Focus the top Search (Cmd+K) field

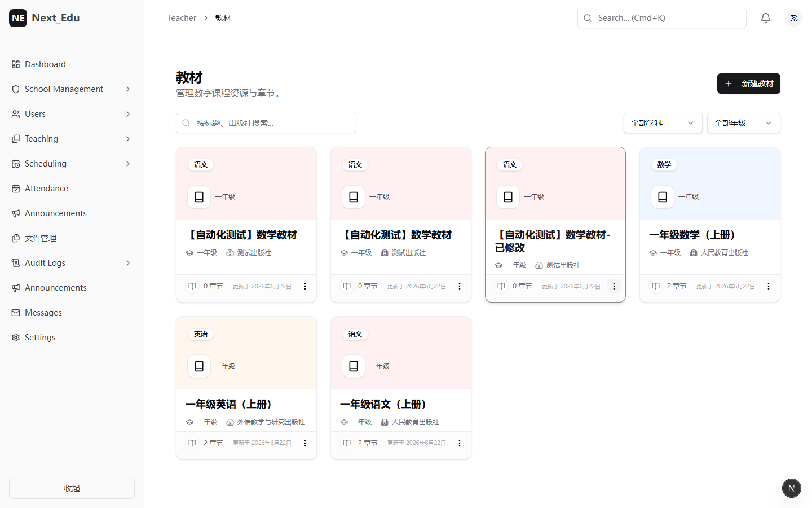coord(661,18)
